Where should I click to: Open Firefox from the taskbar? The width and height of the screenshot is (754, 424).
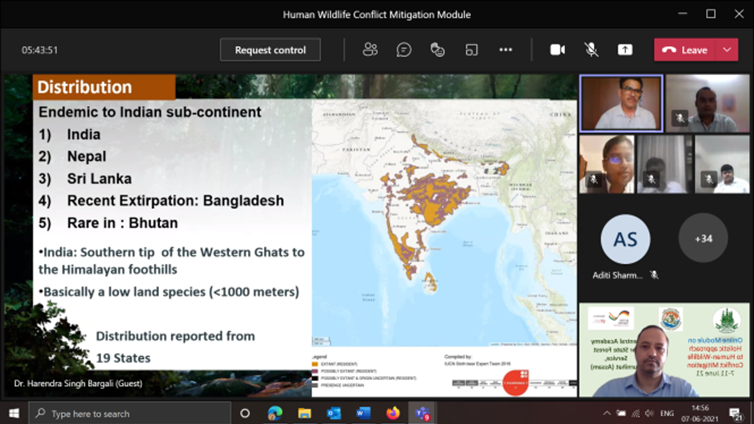click(392, 412)
